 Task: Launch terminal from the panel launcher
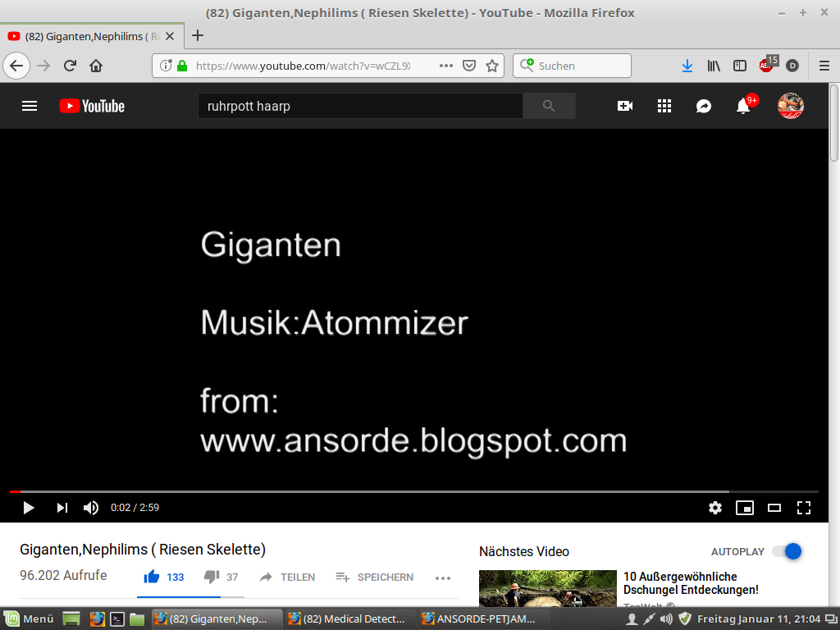click(x=117, y=619)
